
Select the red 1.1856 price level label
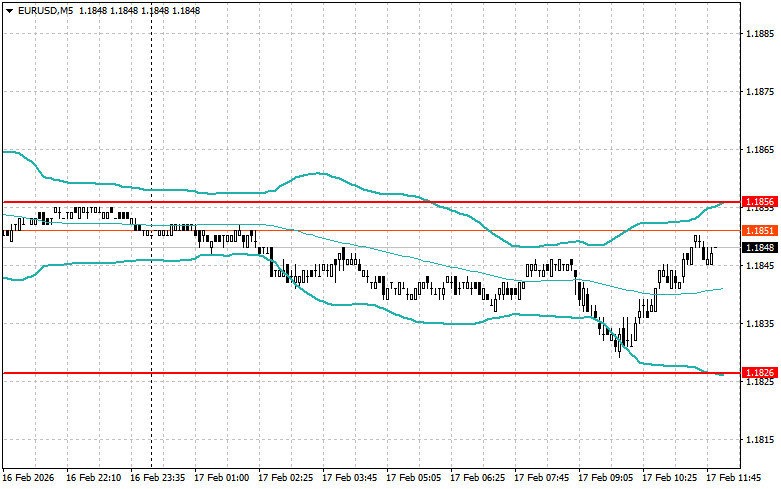760,202
